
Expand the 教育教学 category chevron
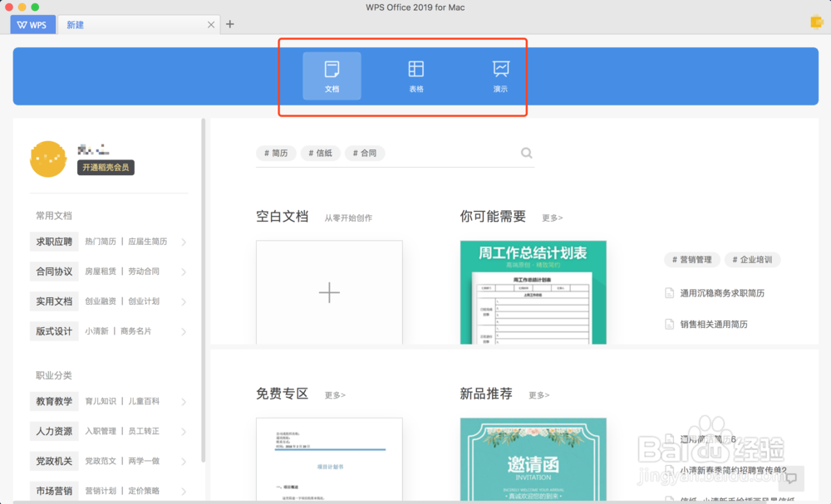(x=184, y=401)
